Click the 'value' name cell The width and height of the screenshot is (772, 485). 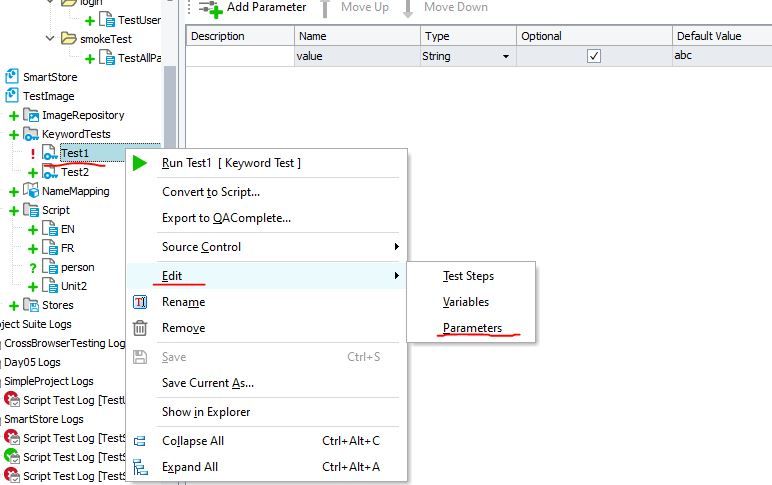(x=357, y=56)
